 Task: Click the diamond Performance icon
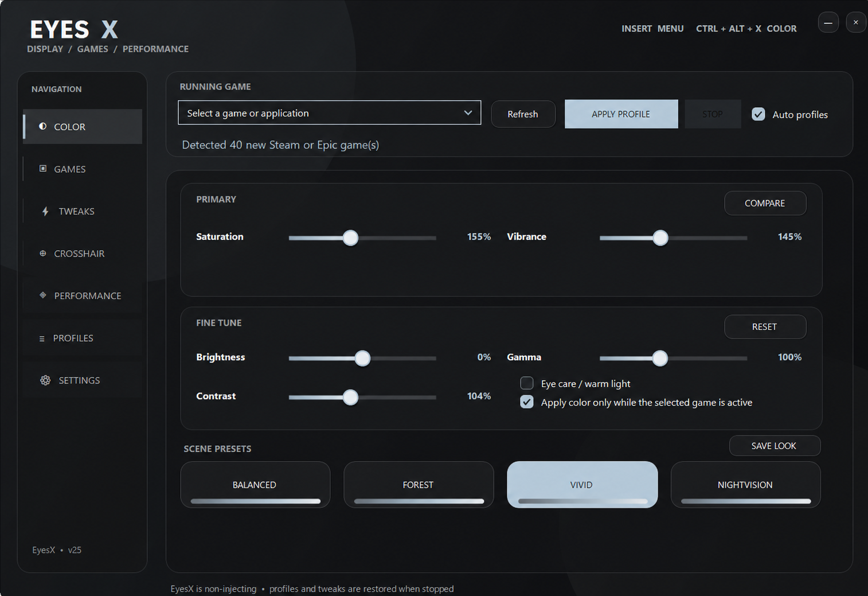(42, 295)
